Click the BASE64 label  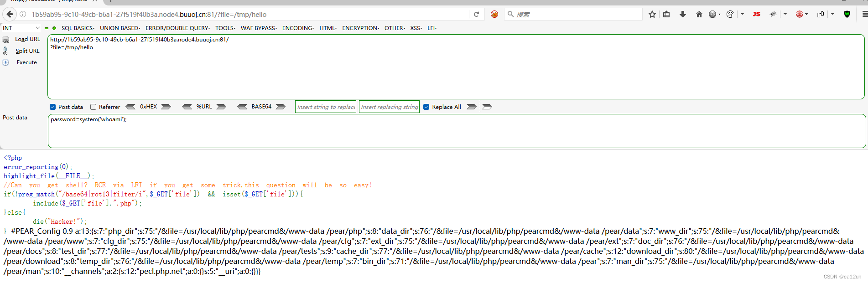(261, 107)
